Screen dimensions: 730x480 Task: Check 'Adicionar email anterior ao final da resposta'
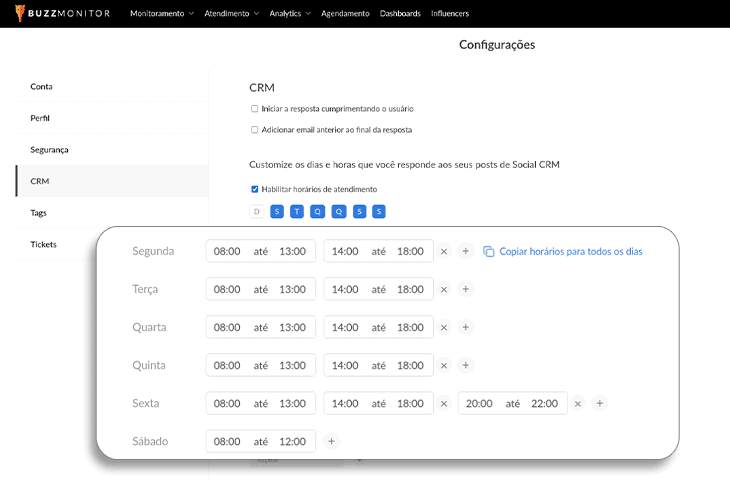[255, 129]
